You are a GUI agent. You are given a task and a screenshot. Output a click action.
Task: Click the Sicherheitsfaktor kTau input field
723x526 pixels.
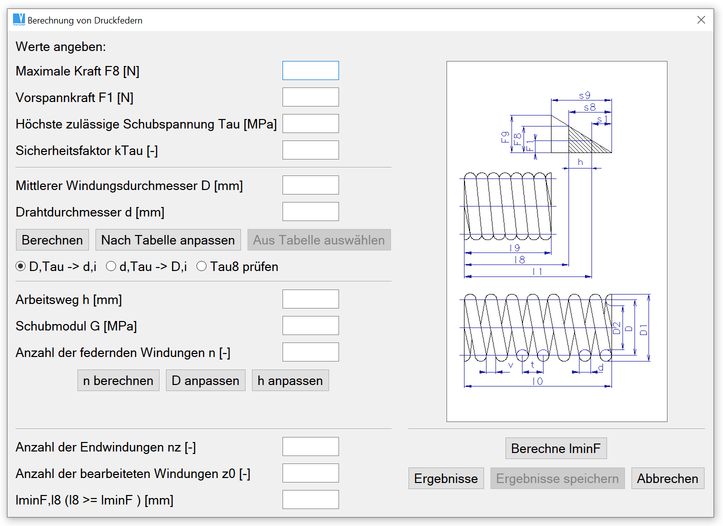click(310, 151)
